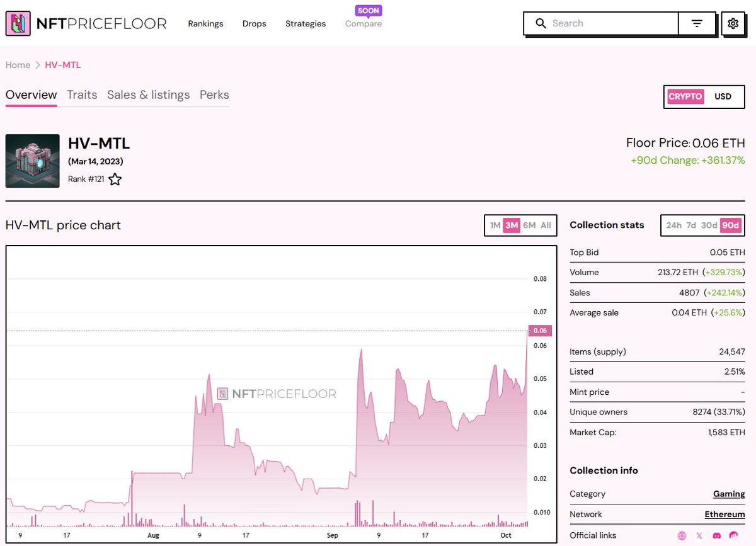Show collection stats for 90d

[x=731, y=225]
